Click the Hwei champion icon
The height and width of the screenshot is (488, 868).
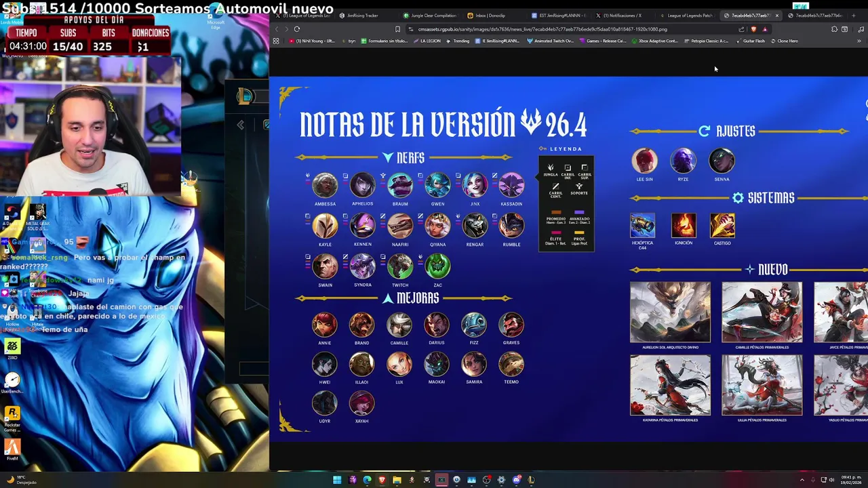325,364
